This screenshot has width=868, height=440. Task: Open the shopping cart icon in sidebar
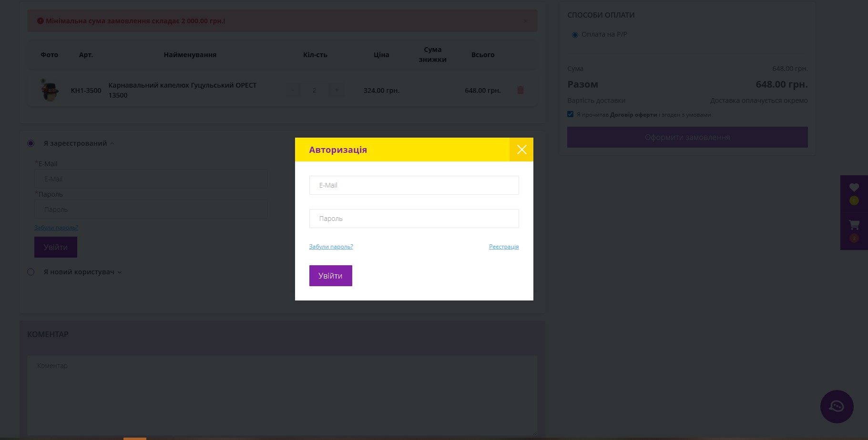tap(854, 225)
